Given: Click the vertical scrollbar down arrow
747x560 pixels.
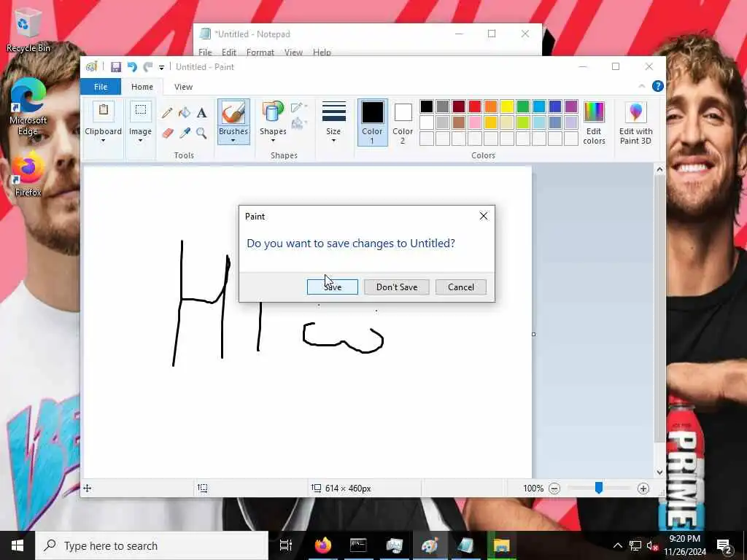Looking at the screenshot, I should pyautogui.click(x=659, y=472).
